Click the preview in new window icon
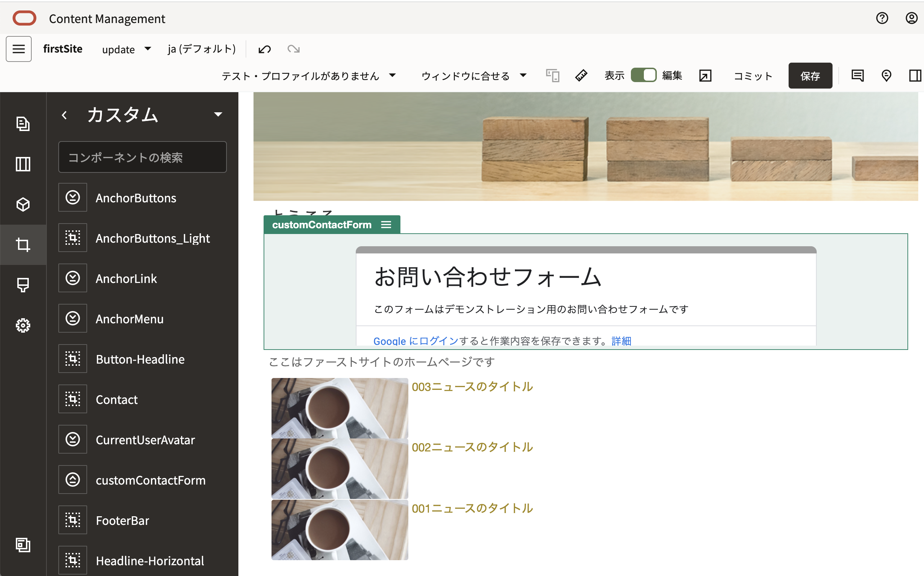924x576 pixels. pyautogui.click(x=705, y=76)
